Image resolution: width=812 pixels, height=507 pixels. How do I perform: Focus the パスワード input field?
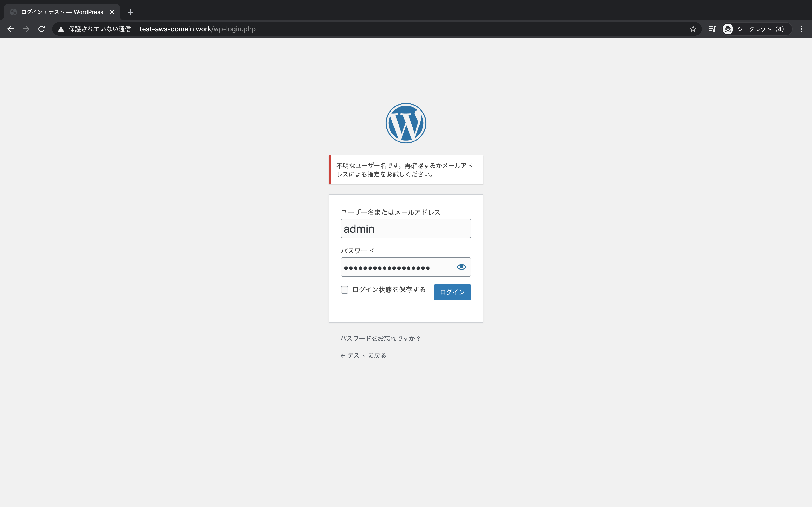click(396, 267)
